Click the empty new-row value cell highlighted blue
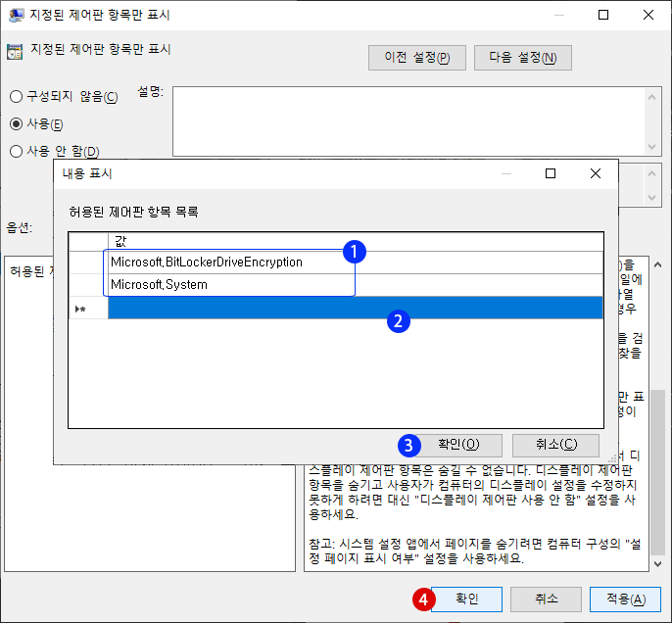The height and width of the screenshot is (623, 672). (x=356, y=308)
